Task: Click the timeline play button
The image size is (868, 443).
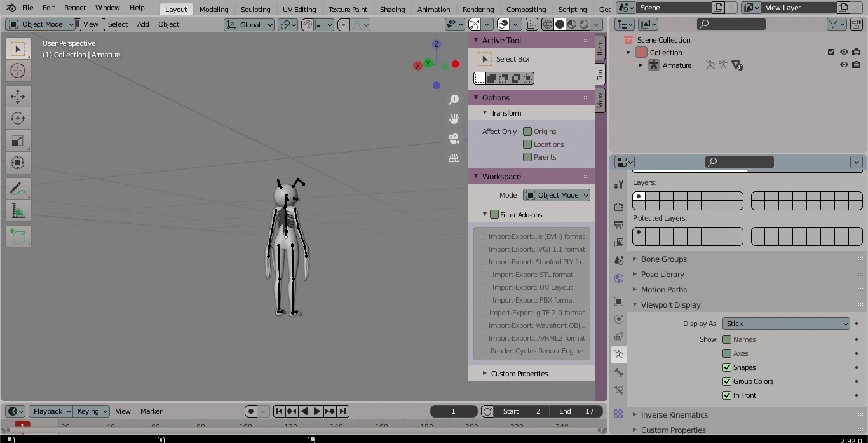Action: click(x=317, y=411)
